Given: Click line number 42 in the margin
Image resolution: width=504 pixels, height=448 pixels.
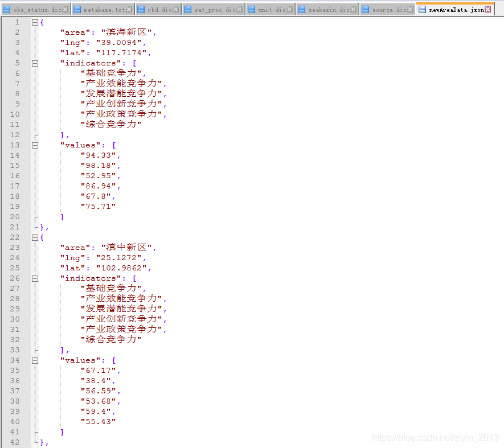Looking at the screenshot, I should 15,442.
